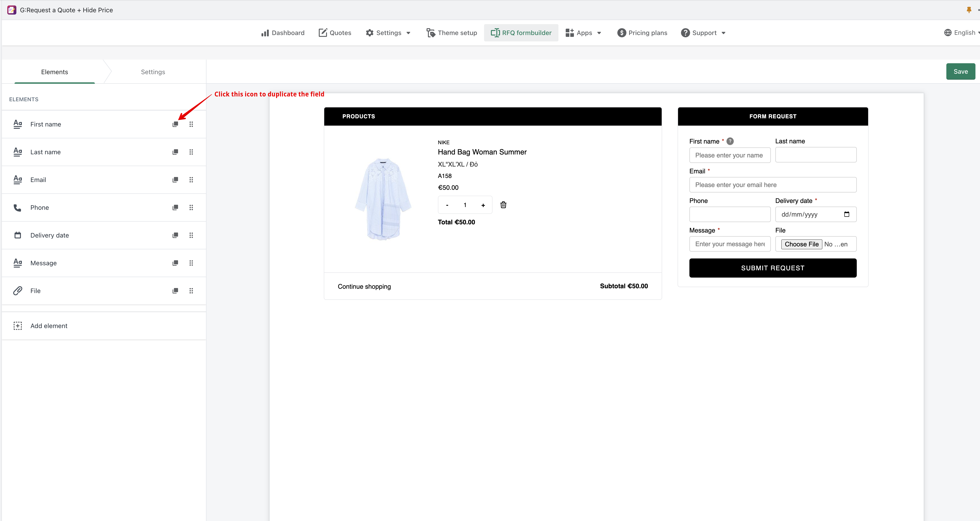The height and width of the screenshot is (521, 980).
Task: Click the NIKE brand label
Action: 444,142
